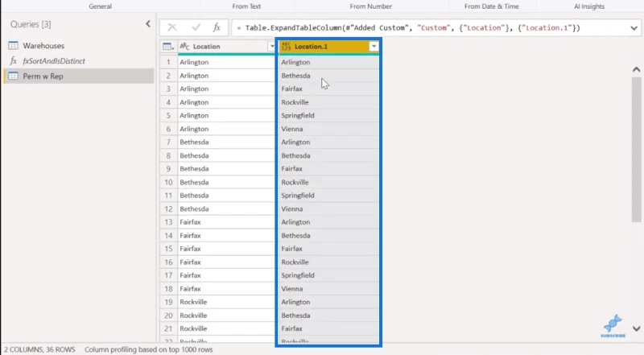This screenshot has width=644, height=355.
Task: Click Vienna in Location.1 column row 18
Action: click(x=292, y=289)
